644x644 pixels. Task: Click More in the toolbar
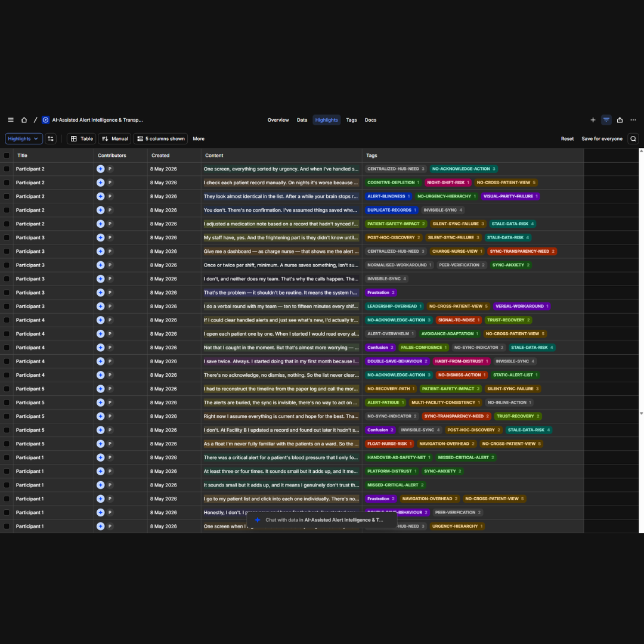[x=199, y=139]
